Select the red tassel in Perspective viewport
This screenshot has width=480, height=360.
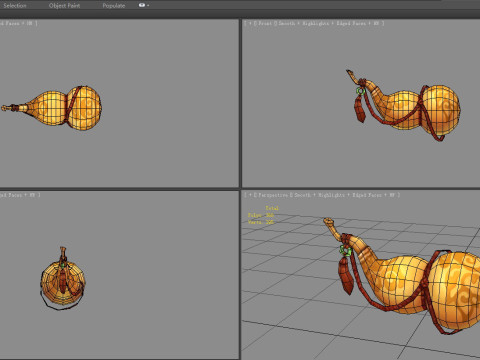pyautogui.click(x=345, y=275)
